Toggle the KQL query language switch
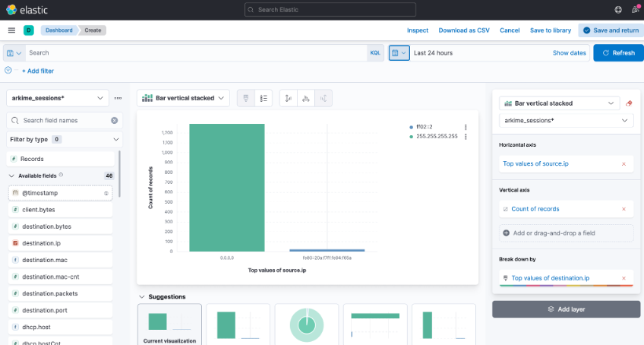This screenshot has width=644, height=345. click(374, 52)
